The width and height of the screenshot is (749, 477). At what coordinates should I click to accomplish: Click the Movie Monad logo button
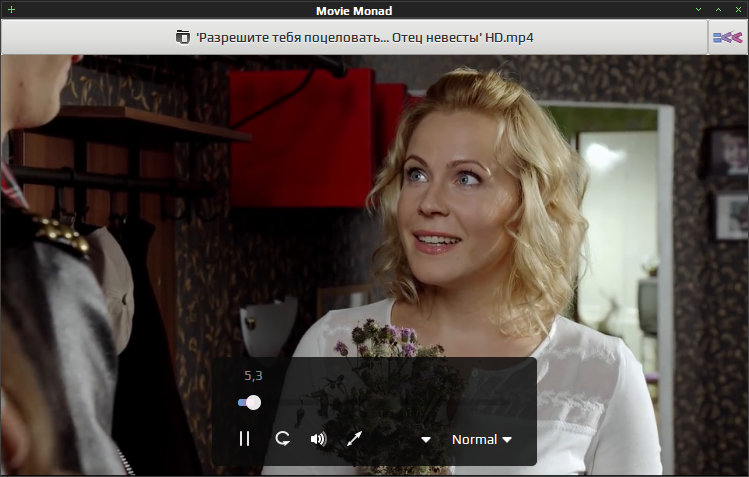pyautogui.click(x=727, y=37)
